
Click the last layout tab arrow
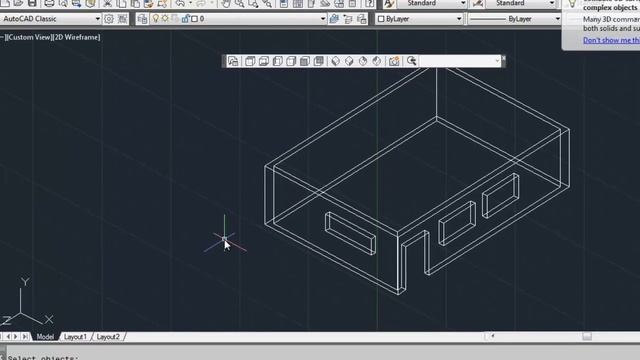25,337
